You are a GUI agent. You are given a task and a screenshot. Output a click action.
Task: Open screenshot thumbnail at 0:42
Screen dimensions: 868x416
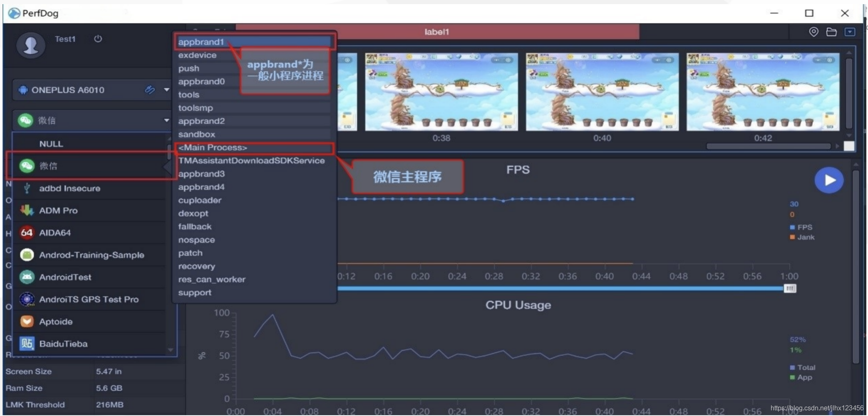[763, 92]
